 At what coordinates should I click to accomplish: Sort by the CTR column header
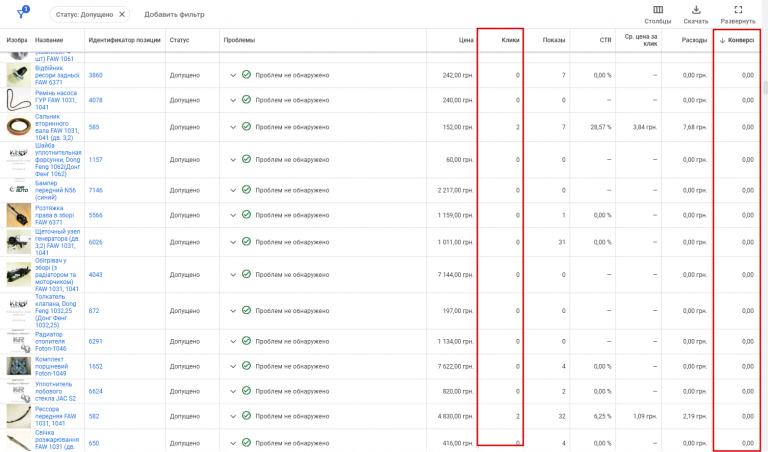click(605, 40)
